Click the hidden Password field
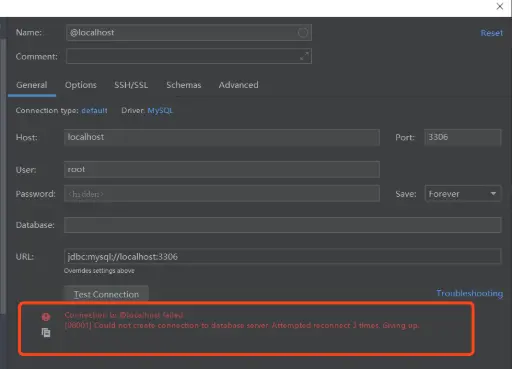Viewport: 514px width, 369px height. [222, 194]
